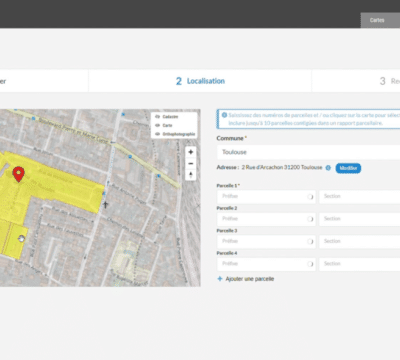Click the Carte layer label

[167, 125]
